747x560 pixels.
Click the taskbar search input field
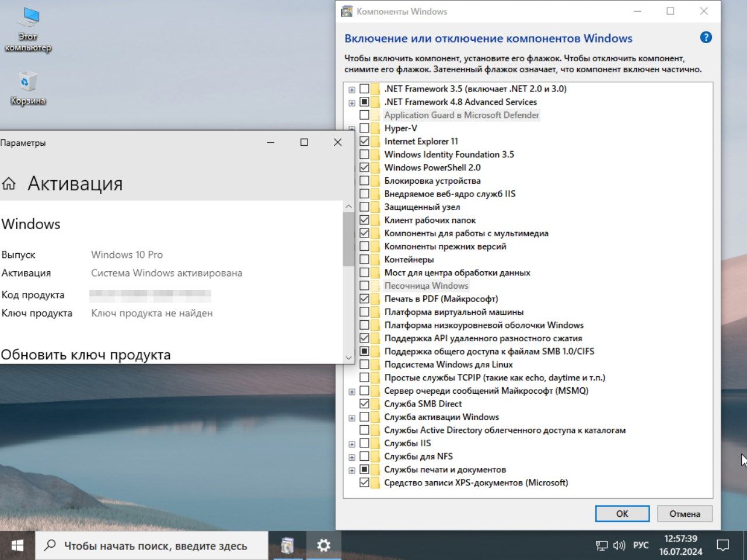(152, 545)
